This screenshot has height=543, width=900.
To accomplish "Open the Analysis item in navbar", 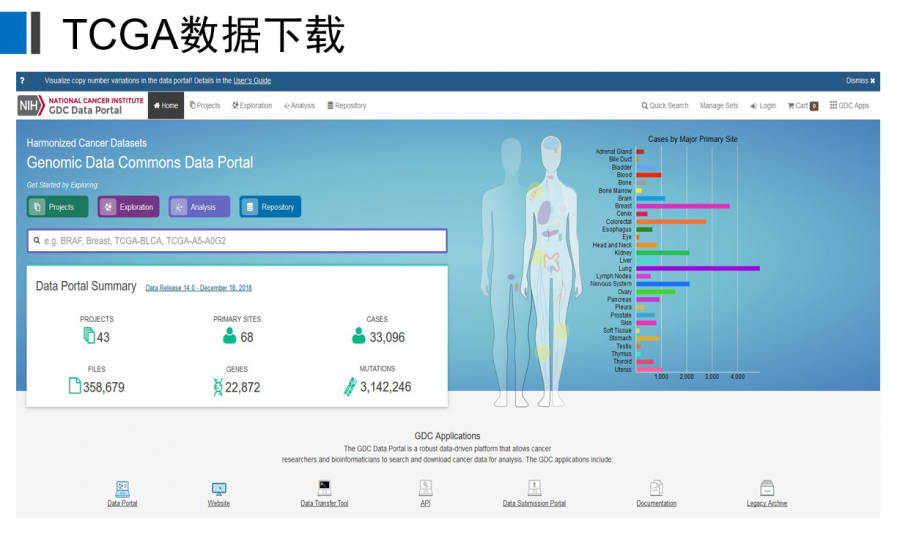I will [x=300, y=106].
